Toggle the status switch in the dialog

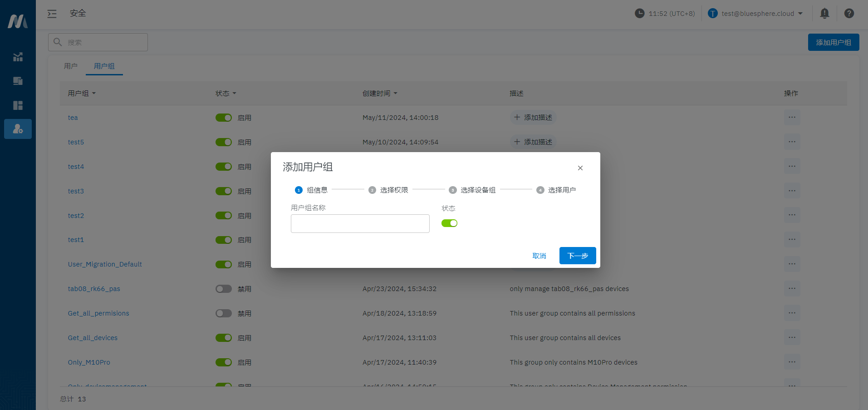pos(449,223)
